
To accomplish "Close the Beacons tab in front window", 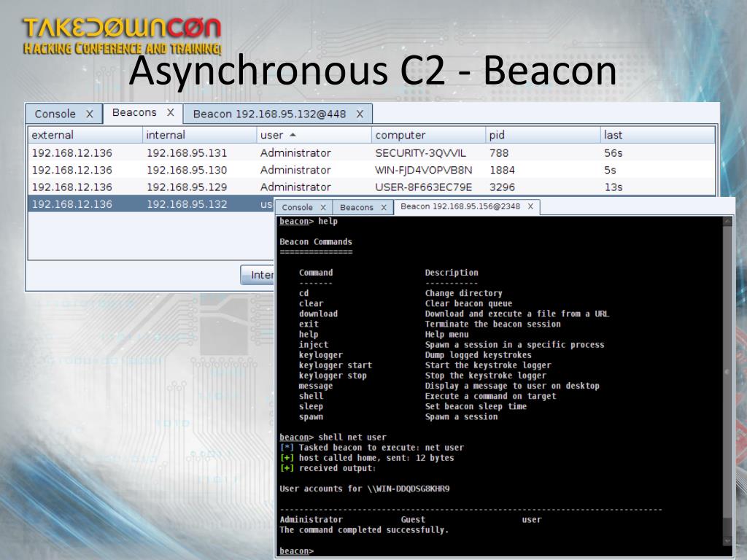I will [x=384, y=207].
